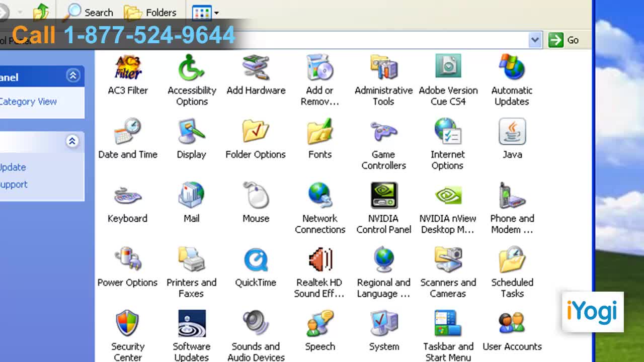This screenshot has width=644, height=362.
Task: Open Taskbar and Start Menu settings
Action: pos(448,335)
